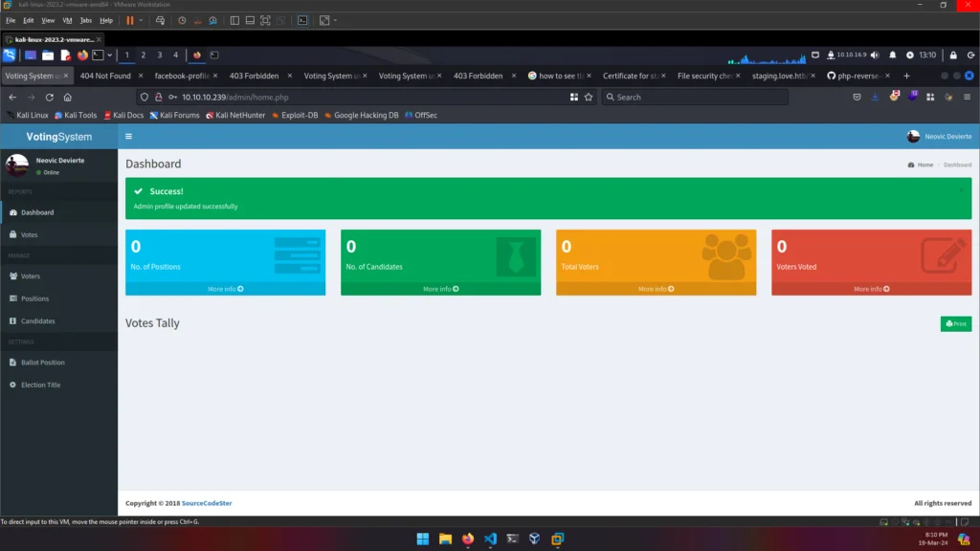The image size is (980, 551).
Task: Click Firefox back arrow
Action: click(12, 98)
